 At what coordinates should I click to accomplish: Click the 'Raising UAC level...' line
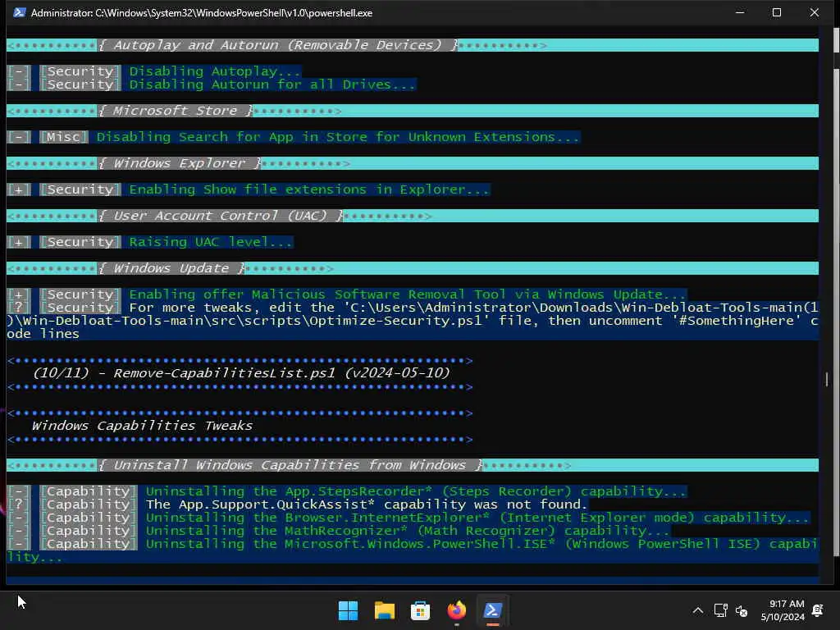(211, 242)
